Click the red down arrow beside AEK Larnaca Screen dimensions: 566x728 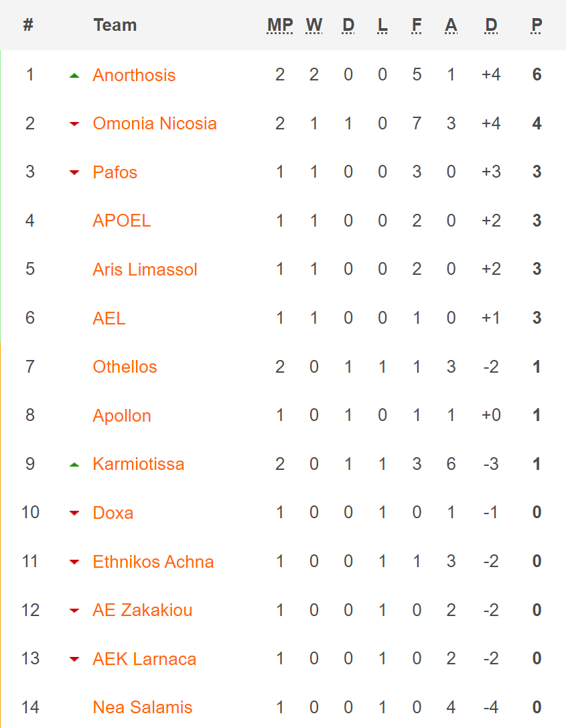click(74, 660)
